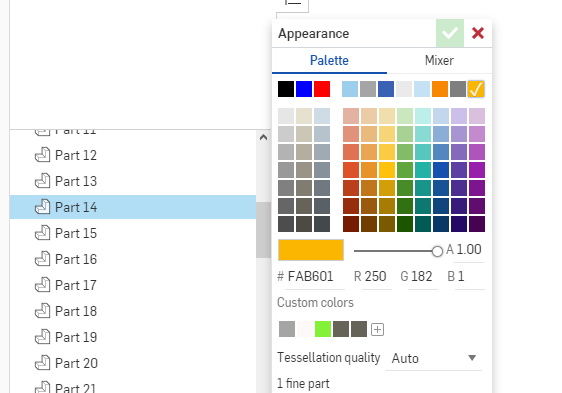
Task: Click the Part 20 part icon
Action: 42,363
